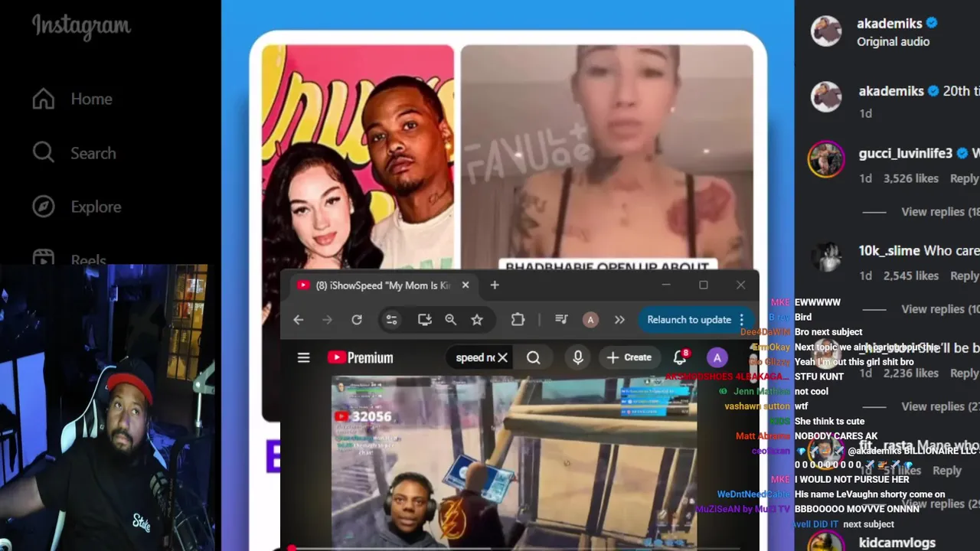The height and width of the screenshot is (551, 980).
Task: Expand hidden toolbar items chevron
Action: 619,320
